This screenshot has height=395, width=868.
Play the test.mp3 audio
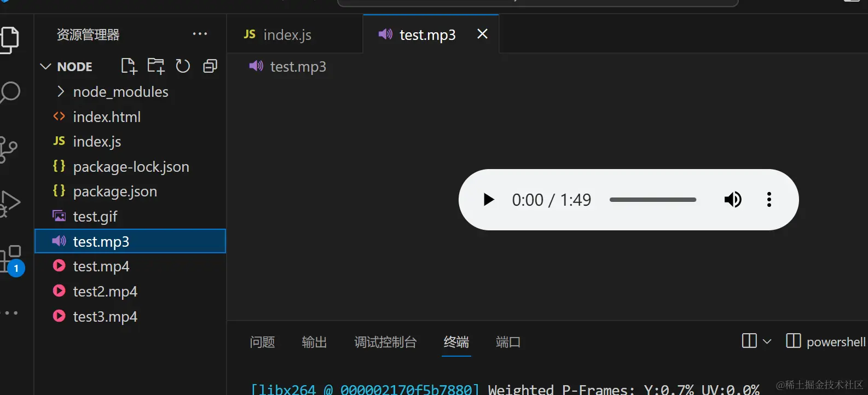489,200
